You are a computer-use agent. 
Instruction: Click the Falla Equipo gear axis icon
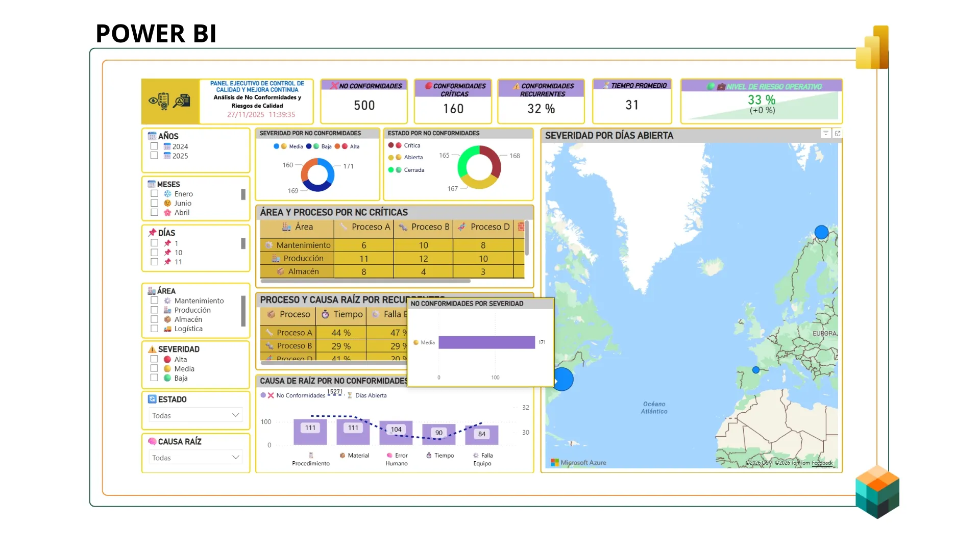tap(476, 456)
